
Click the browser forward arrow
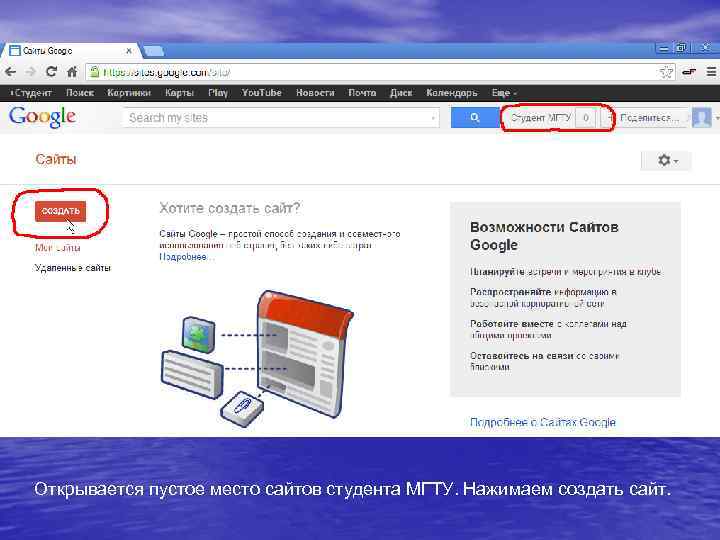(31, 72)
